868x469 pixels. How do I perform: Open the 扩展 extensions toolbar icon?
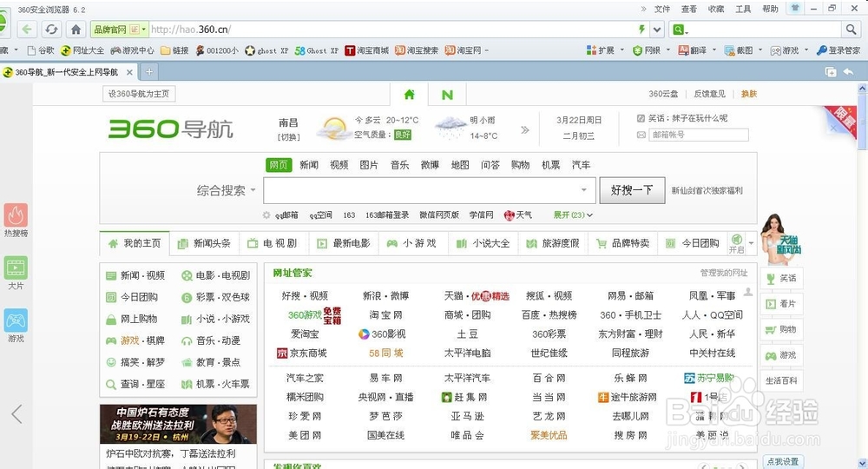coord(601,50)
